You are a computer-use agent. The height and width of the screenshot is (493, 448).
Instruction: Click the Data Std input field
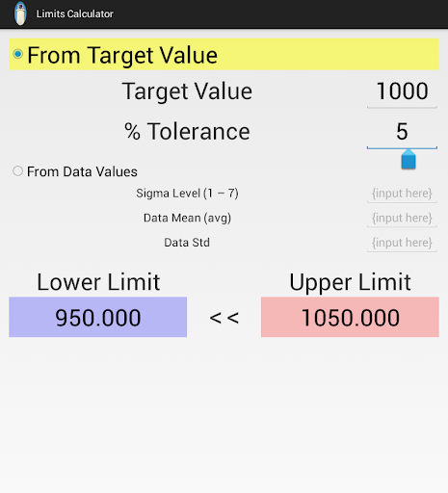402,243
